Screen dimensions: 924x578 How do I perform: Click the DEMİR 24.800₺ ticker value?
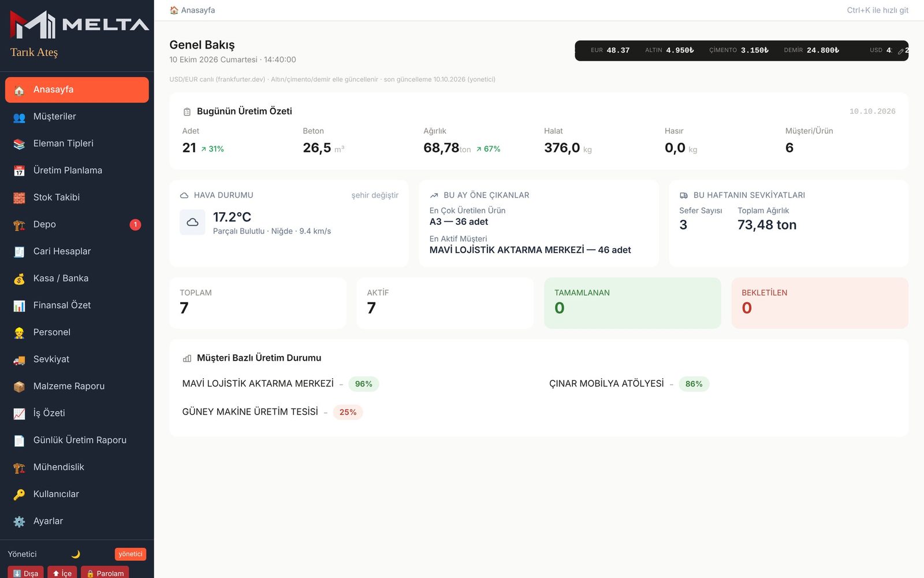coord(811,50)
